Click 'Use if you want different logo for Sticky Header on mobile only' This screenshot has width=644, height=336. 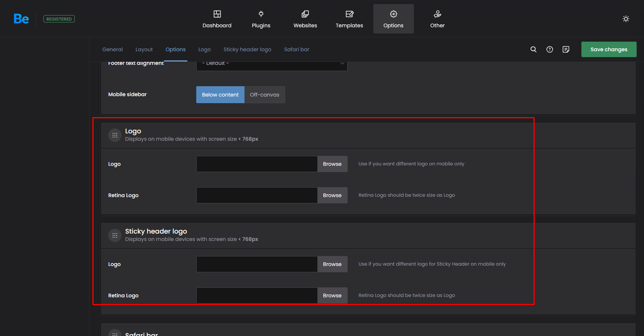432,264
